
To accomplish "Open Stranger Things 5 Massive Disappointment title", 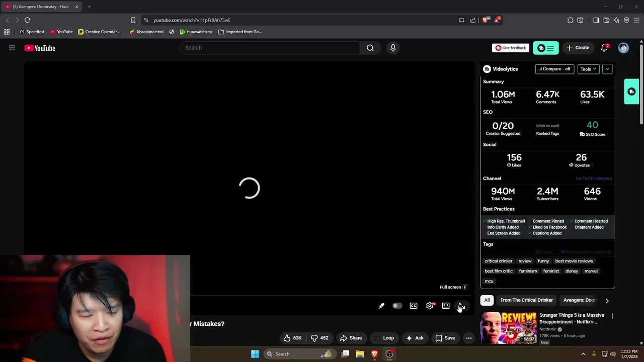I will pos(572,318).
